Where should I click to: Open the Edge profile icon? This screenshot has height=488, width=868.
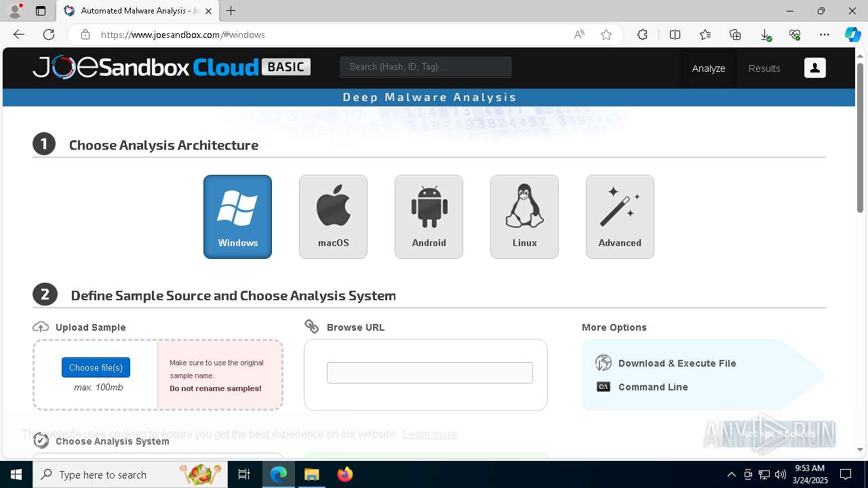point(15,11)
